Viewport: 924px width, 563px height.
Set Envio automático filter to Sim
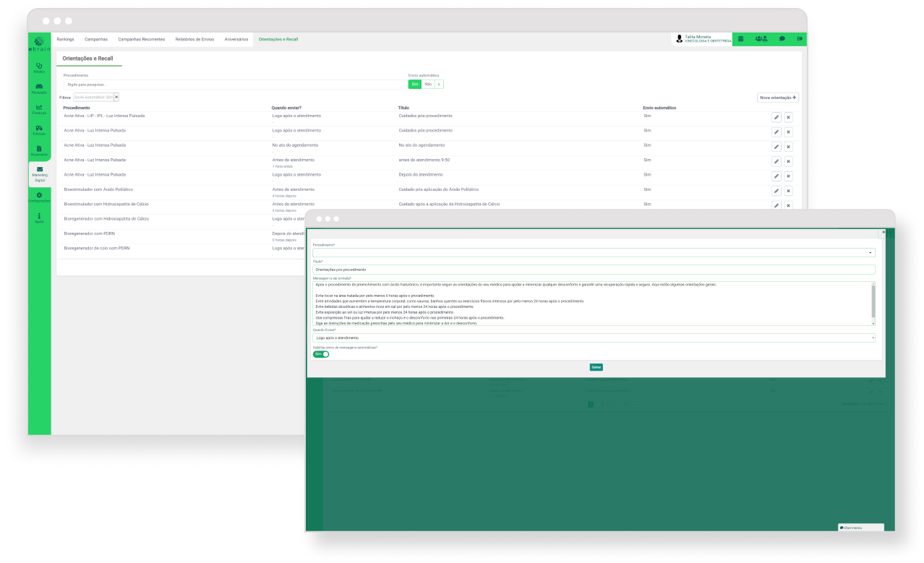[415, 84]
